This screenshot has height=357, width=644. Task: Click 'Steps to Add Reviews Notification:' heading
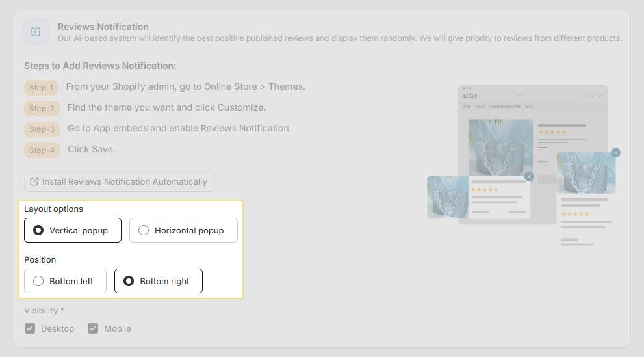coord(100,66)
